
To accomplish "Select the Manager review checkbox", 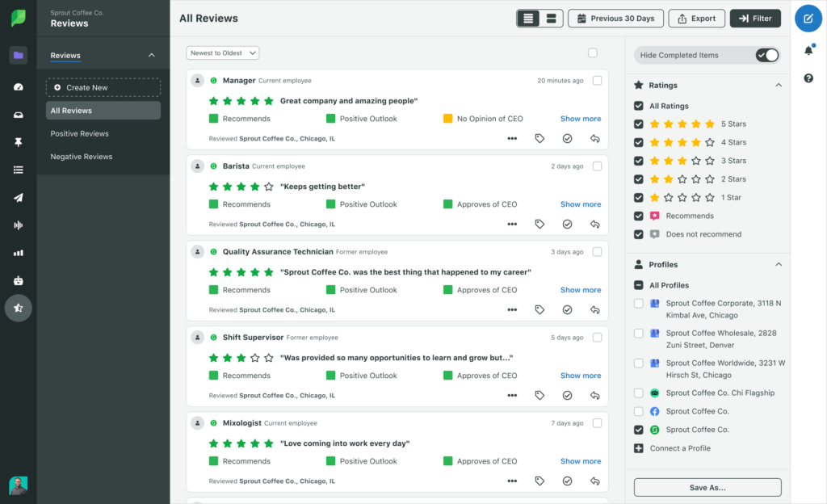I will 597,81.
